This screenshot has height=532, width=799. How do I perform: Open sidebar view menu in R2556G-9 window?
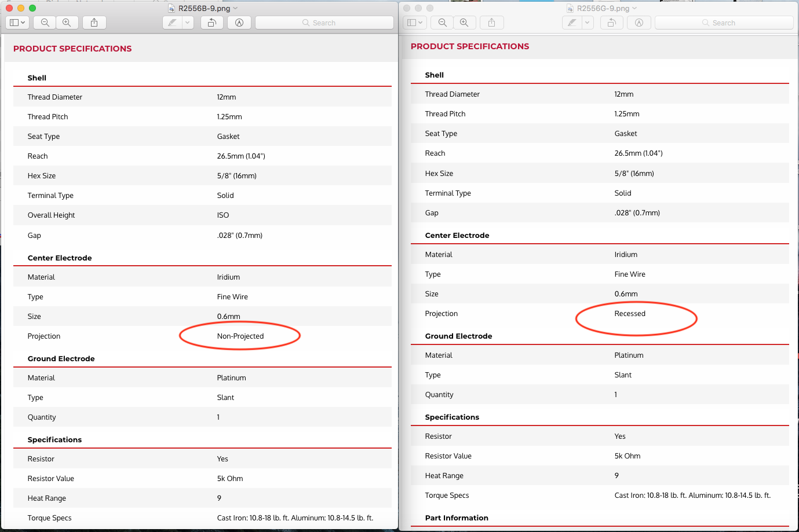point(414,23)
